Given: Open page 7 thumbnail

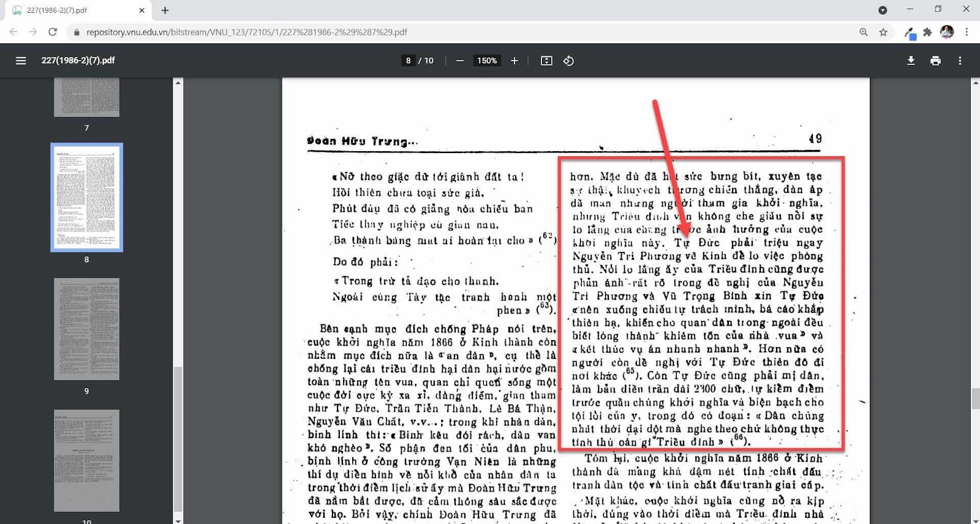Looking at the screenshot, I should click(x=86, y=97).
